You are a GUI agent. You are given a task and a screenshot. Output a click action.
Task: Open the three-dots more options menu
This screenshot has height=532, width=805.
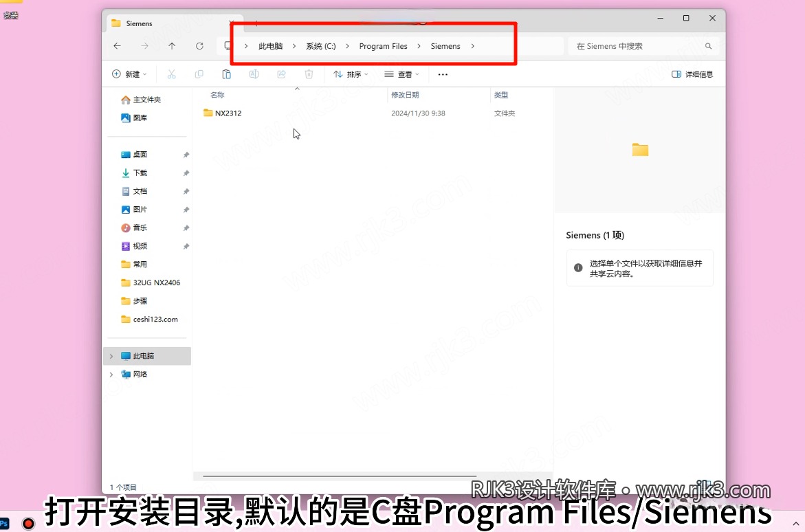(443, 74)
